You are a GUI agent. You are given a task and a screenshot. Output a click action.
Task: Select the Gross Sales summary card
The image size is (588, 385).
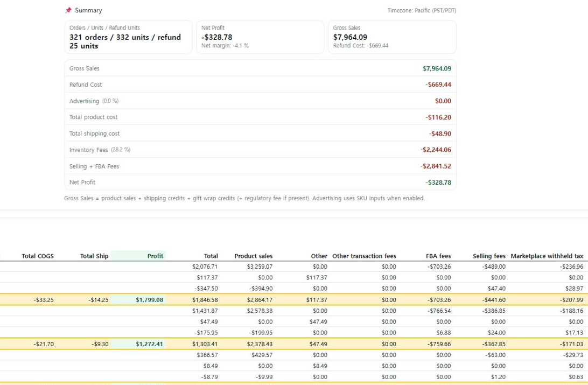click(x=391, y=37)
